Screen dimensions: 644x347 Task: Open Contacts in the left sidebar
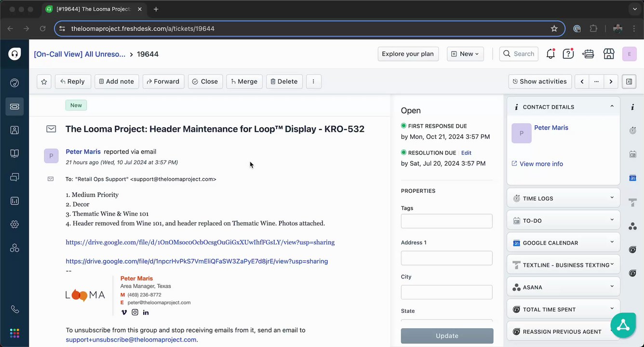14,130
